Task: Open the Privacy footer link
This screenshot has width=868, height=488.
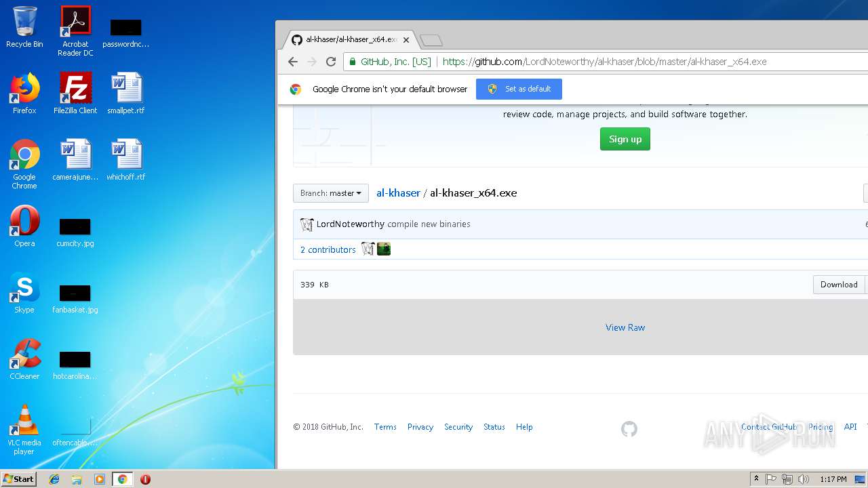Action: 420,427
